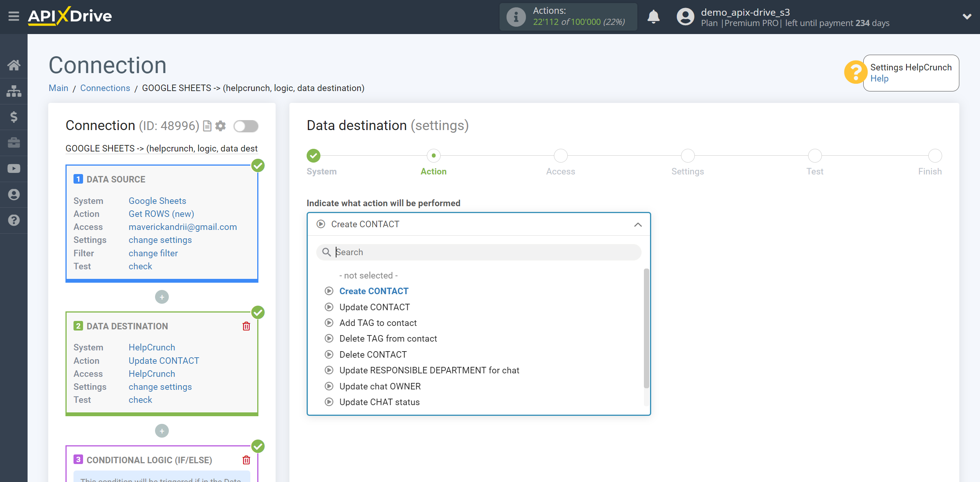This screenshot has width=980, height=482.
Task: Click change settings in Data Source
Action: 160,240
